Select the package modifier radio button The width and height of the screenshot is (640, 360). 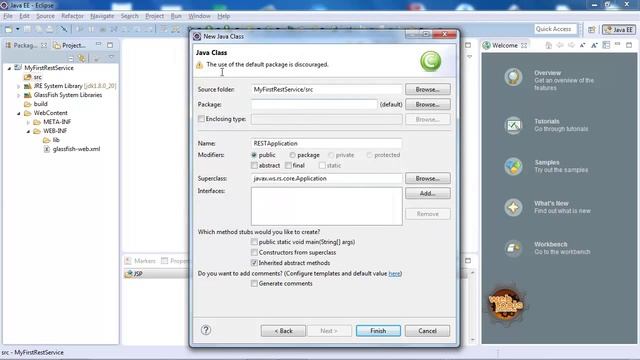pos(292,155)
